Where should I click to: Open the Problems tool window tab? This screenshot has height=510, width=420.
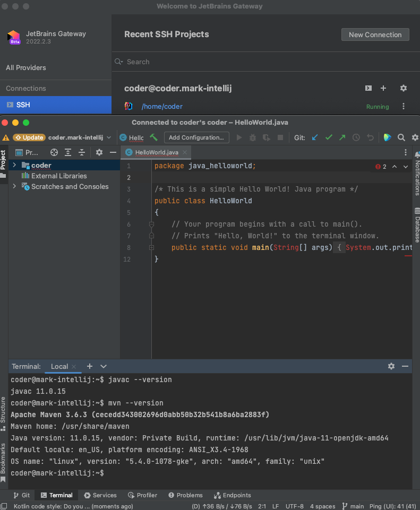185,495
